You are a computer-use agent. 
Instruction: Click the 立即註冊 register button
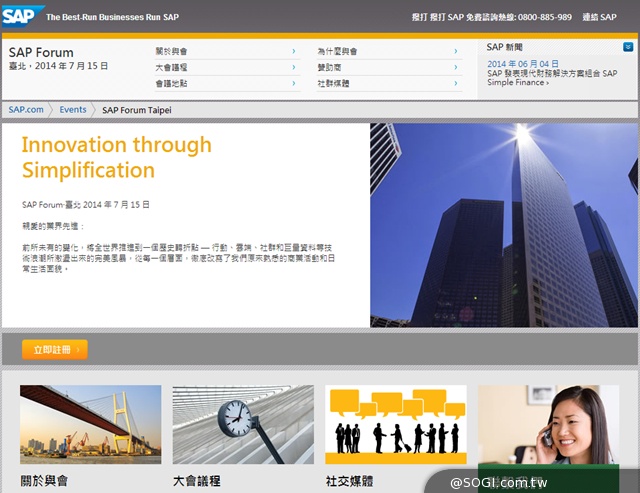55,350
